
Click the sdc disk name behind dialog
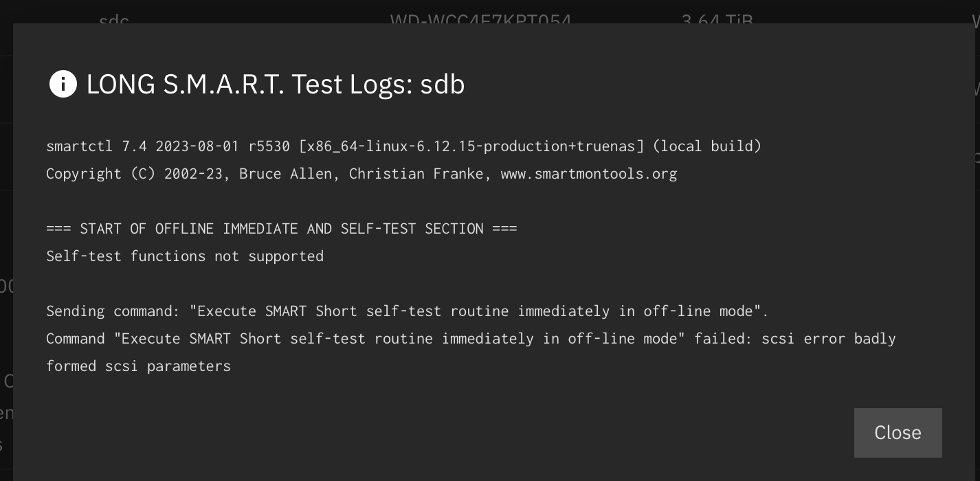tap(114, 19)
